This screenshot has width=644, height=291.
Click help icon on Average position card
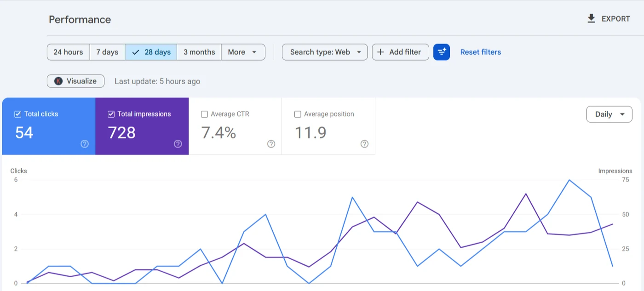364,144
